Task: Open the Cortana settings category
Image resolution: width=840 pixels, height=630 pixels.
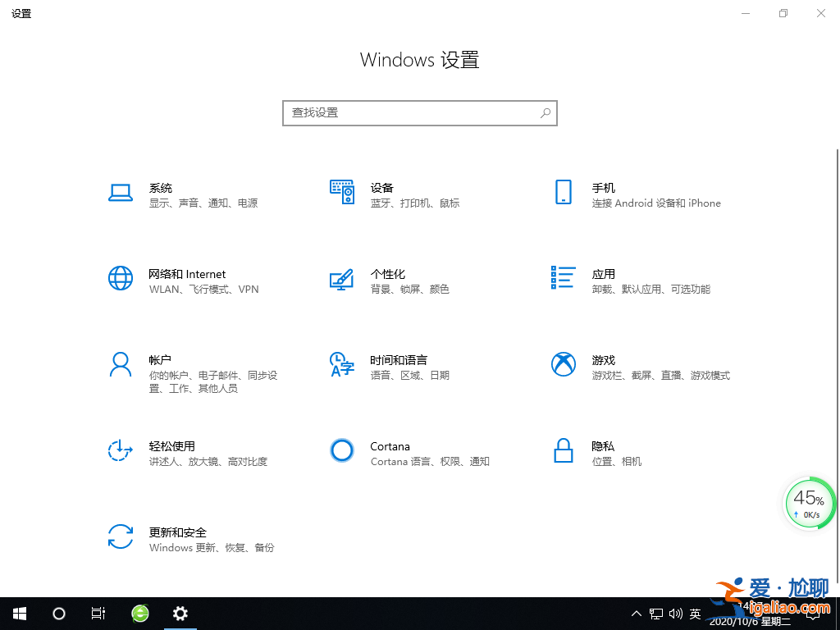Action: click(x=390, y=453)
